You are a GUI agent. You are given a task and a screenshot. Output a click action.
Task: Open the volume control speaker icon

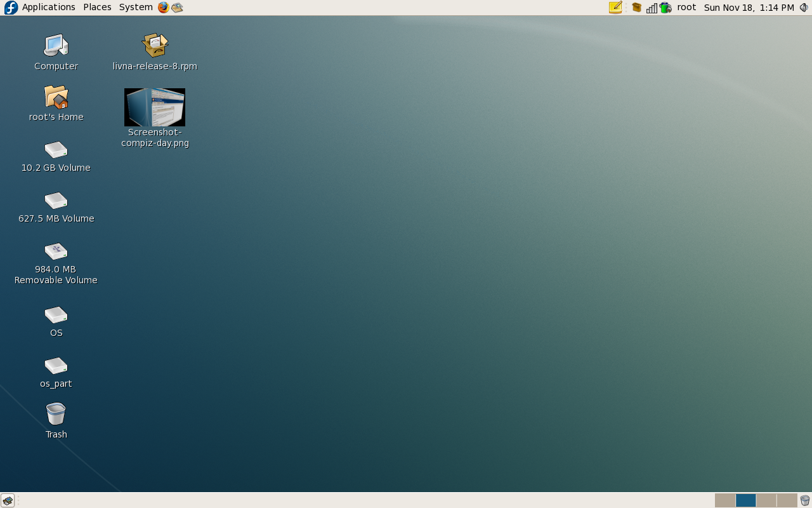point(804,8)
